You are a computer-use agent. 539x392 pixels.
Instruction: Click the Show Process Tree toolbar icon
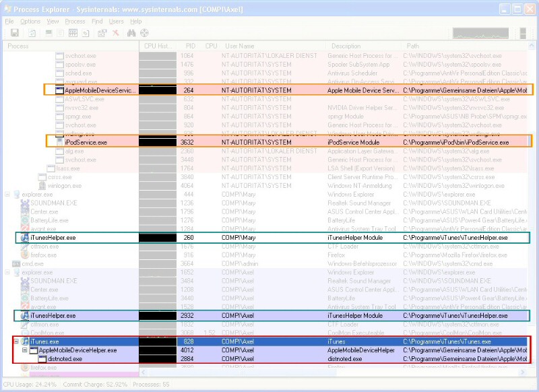tap(61, 33)
